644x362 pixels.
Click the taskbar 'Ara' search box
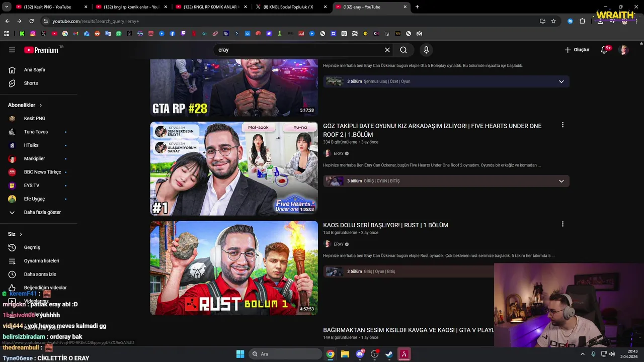tap(285, 354)
